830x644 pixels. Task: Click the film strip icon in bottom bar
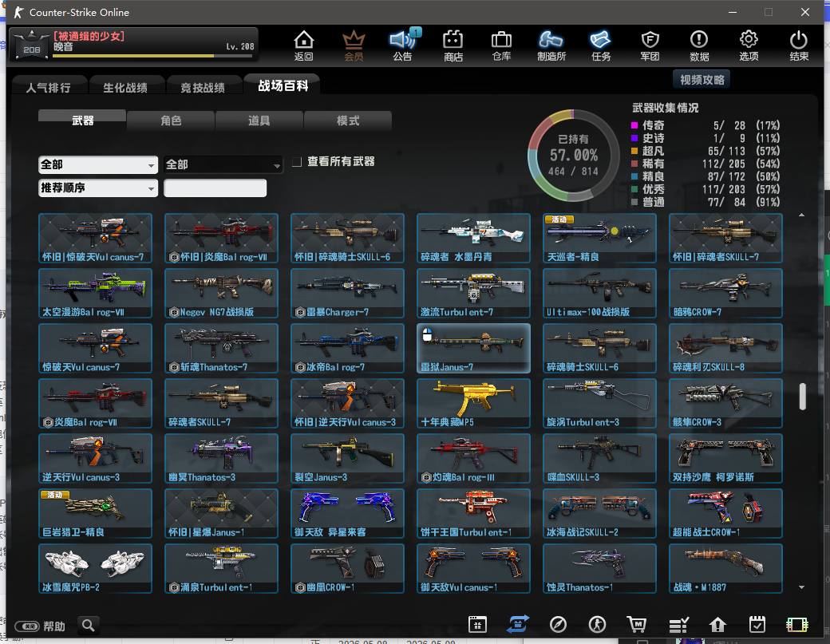point(797,625)
